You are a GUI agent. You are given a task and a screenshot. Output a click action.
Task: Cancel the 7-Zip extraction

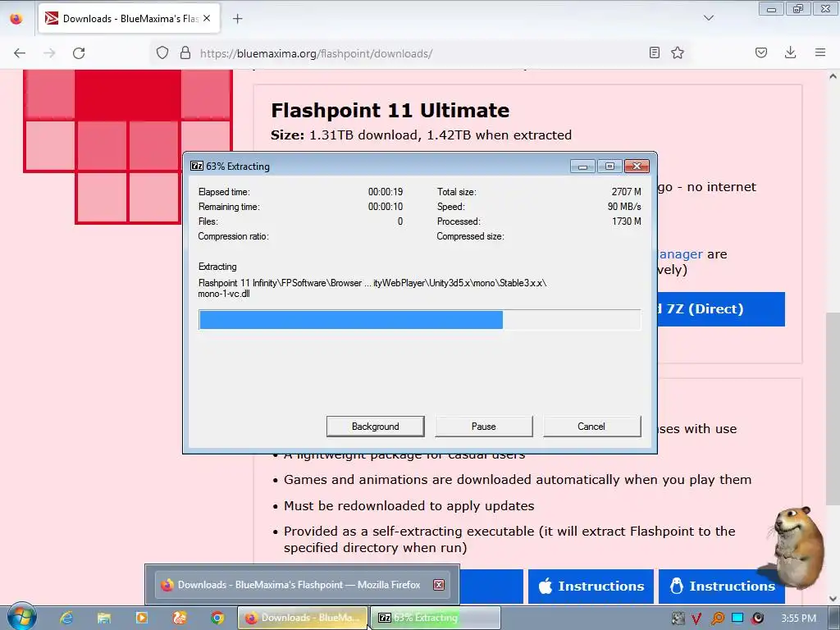(x=591, y=427)
